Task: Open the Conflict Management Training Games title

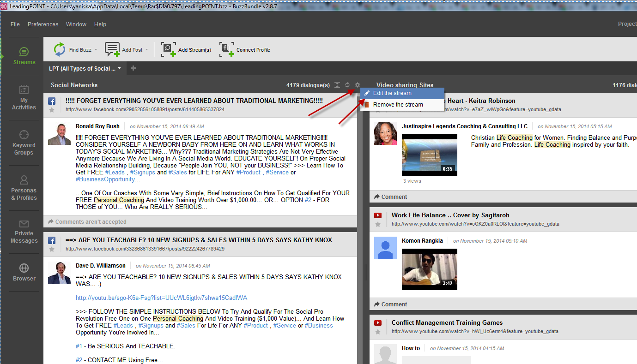Action: pos(447,322)
